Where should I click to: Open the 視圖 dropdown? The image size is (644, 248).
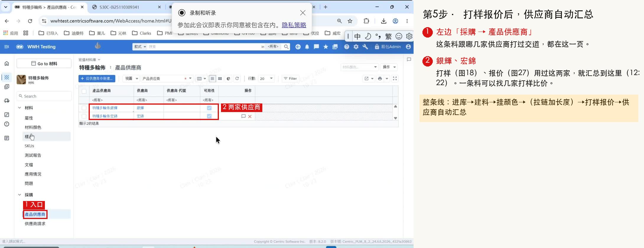click(x=131, y=79)
